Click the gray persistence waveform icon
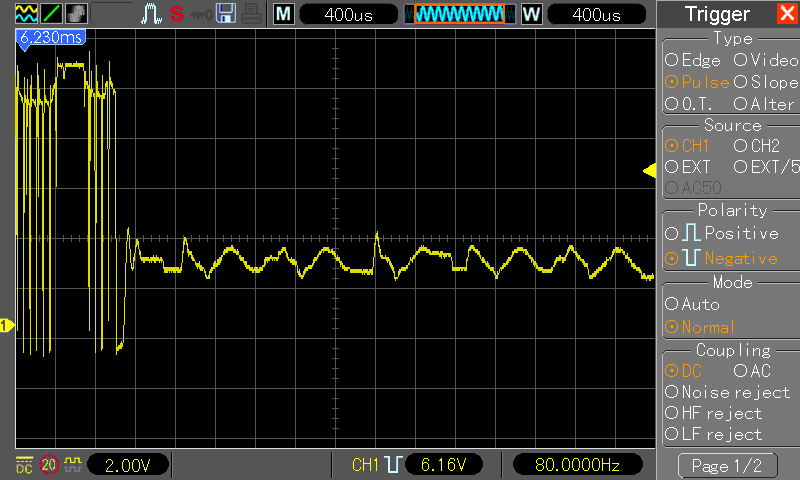Image resolution: width=800 pixels, height=480 pixels. (76, 13)
